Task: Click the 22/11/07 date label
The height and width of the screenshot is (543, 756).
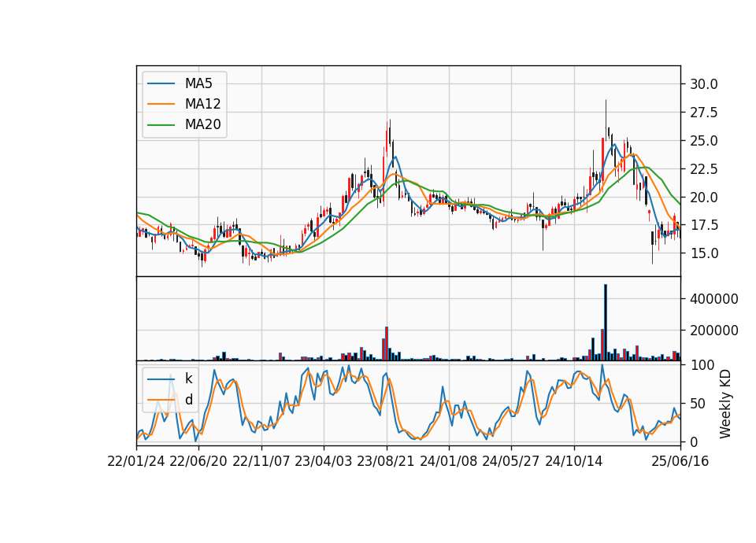Action: click(261, 461)
